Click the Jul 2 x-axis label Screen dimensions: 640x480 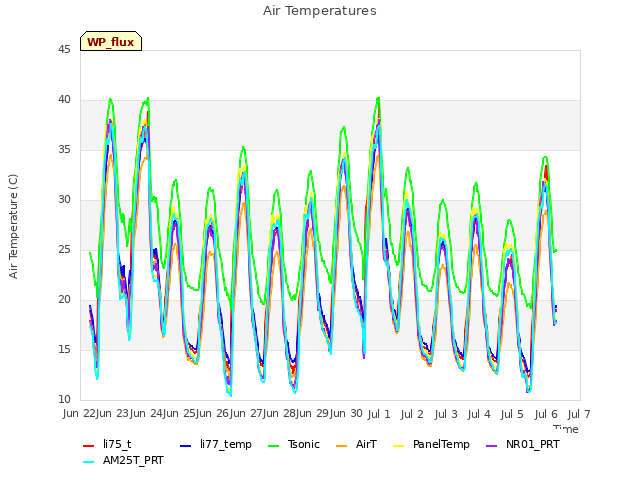pos(412,414)
